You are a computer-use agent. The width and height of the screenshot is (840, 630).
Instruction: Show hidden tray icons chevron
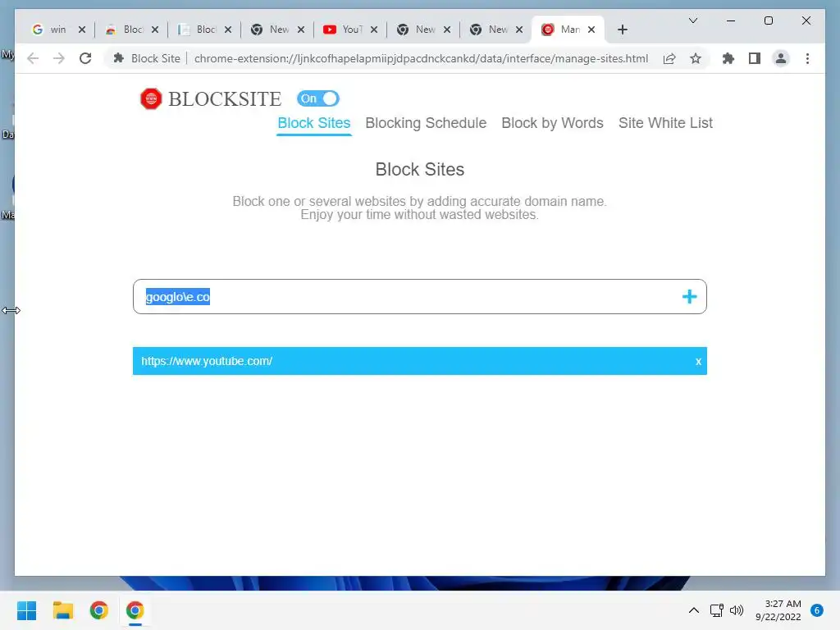[694, 610]
